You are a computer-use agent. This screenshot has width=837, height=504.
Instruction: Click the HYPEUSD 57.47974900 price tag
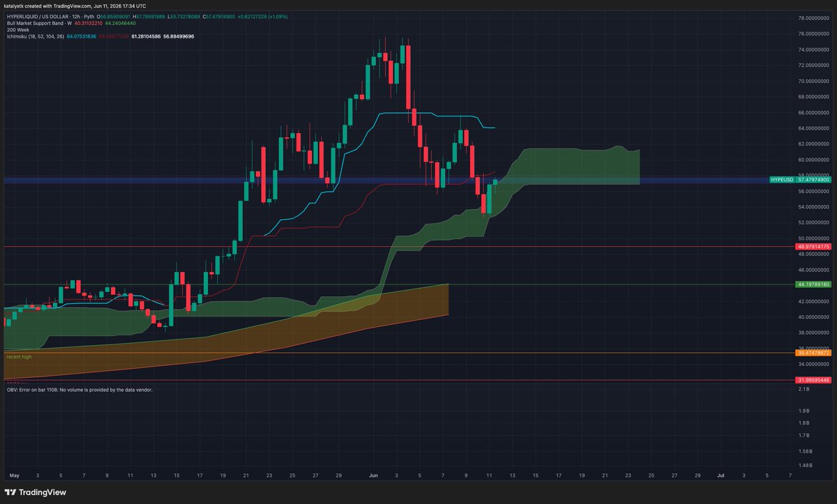(x=801, y=180)
